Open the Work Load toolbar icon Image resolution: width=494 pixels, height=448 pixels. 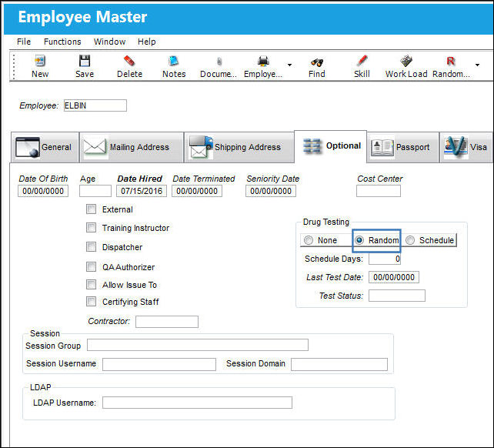point(406,61)
